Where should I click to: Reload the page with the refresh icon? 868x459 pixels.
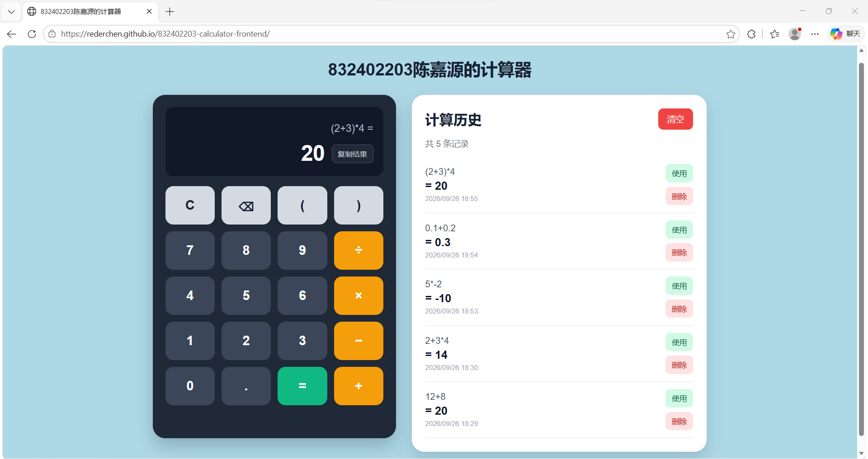[x=32, y=34]
